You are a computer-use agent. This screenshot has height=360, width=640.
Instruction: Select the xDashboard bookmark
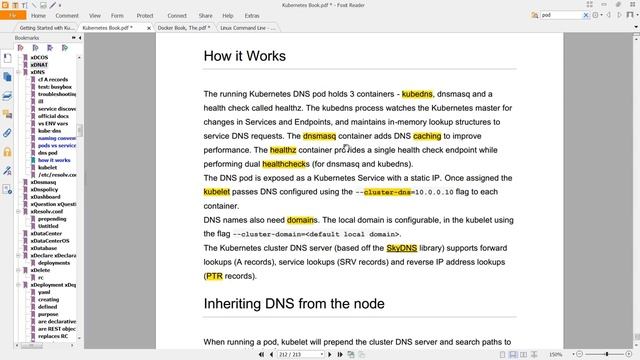point(45,197)
